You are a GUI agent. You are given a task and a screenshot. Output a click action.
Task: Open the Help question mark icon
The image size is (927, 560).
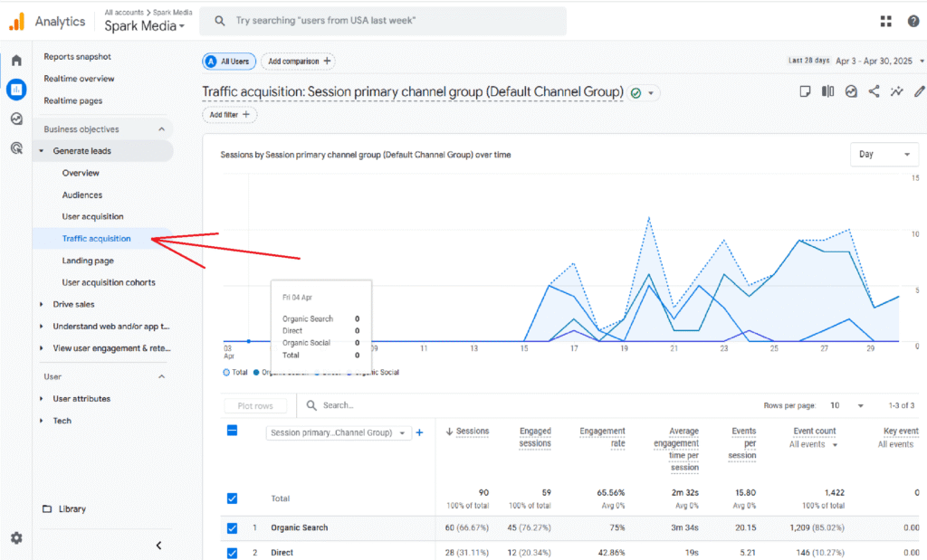click(x=913, y=22)
